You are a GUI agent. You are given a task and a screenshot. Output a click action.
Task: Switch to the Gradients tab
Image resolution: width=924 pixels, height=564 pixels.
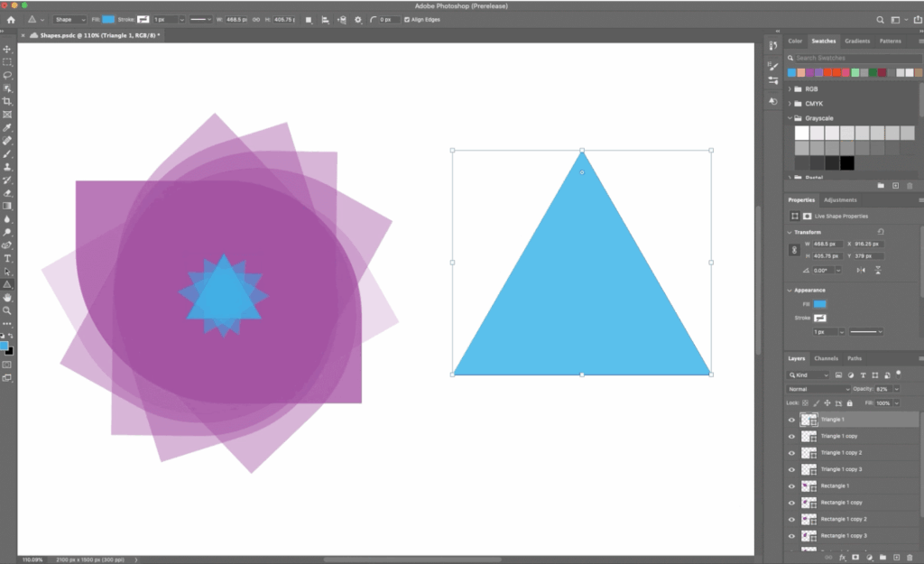coord(857,41)
